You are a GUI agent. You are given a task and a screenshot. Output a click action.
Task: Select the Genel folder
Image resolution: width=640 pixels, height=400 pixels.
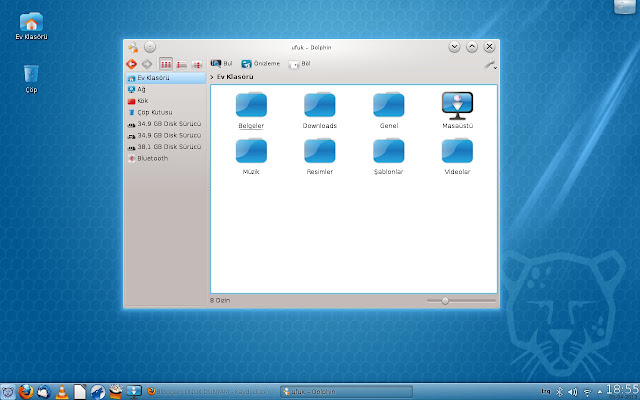tap(389, 110)
